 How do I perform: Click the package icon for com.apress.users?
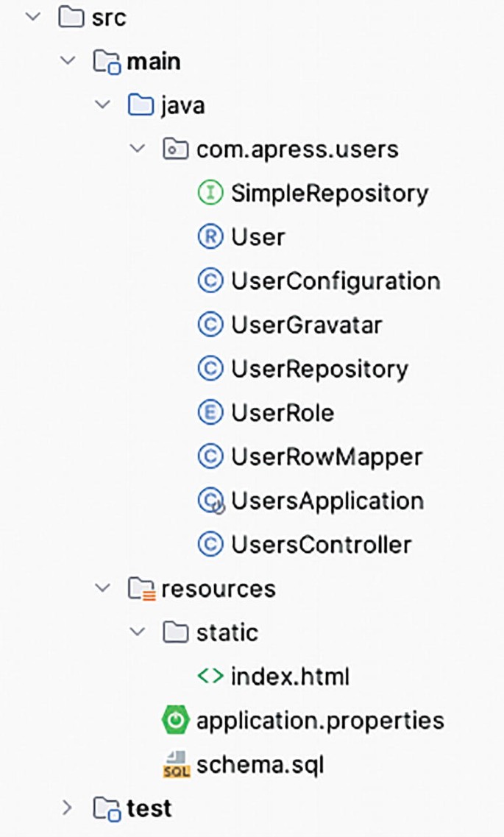[174, 149]
